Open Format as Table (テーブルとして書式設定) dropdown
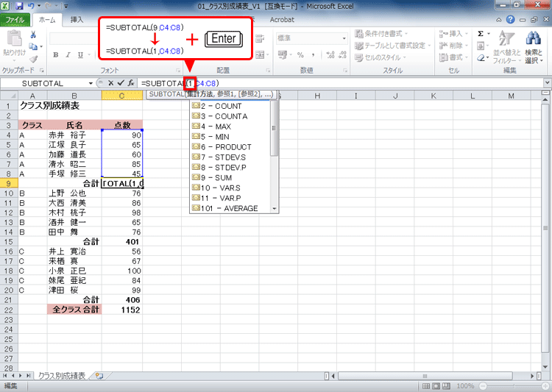Image resolution: width=552 pixels, height=392 pixels. (393, 46)
